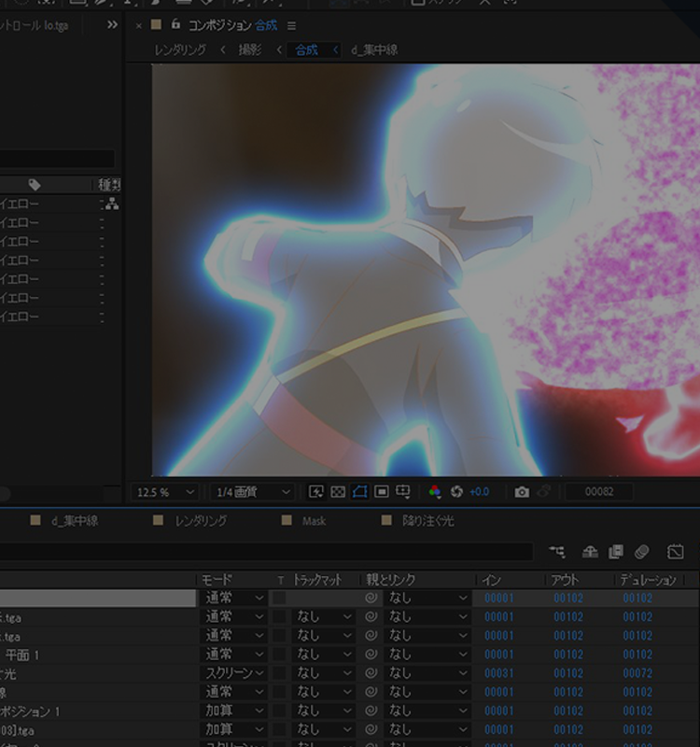The image size is (700, 747).
Task: Toggle mask and shape path visibility
Action: pyautogui.click(x=359, y=492)
